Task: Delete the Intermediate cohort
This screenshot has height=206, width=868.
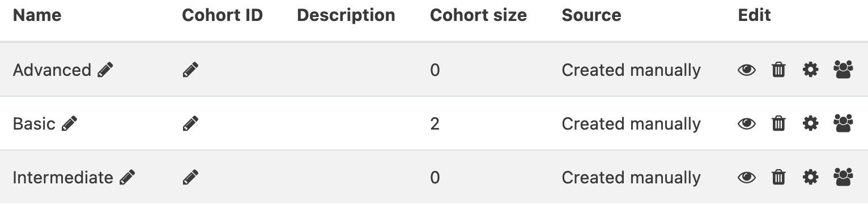Action: point(779,178)
